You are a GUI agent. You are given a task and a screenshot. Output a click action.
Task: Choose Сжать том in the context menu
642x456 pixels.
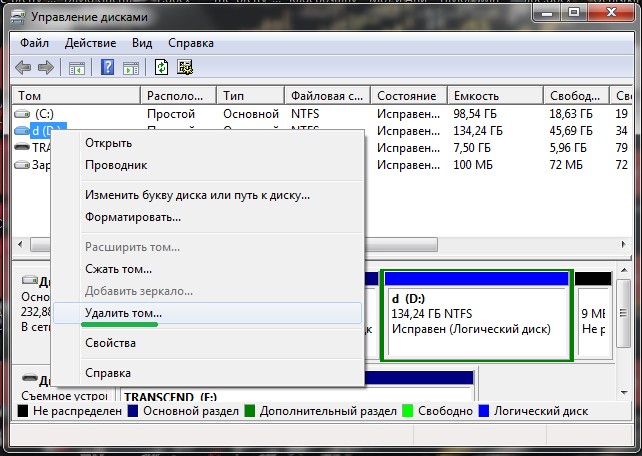(x=208, y=269)
